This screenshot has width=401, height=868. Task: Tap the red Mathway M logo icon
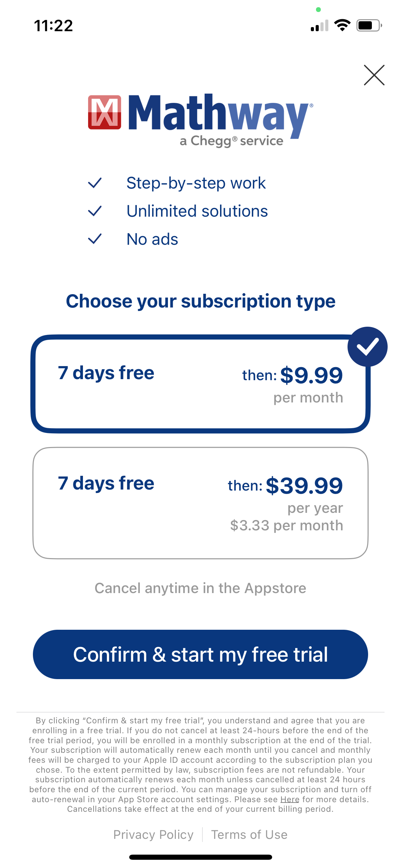[105, 112]
